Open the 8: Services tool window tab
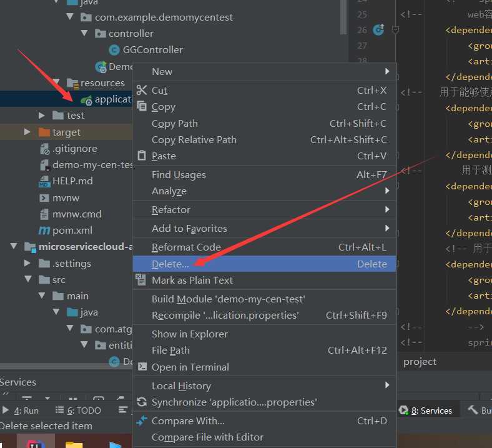 point(426,410)
